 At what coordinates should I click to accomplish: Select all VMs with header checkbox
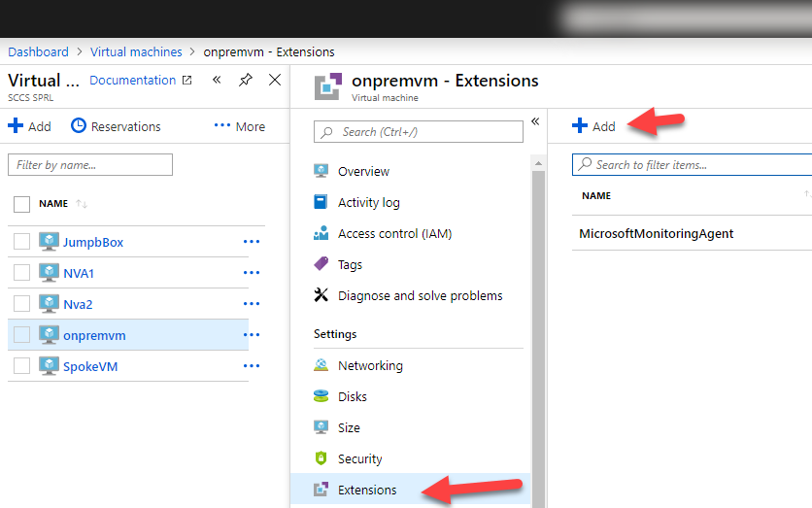click(x=22, y=204)
